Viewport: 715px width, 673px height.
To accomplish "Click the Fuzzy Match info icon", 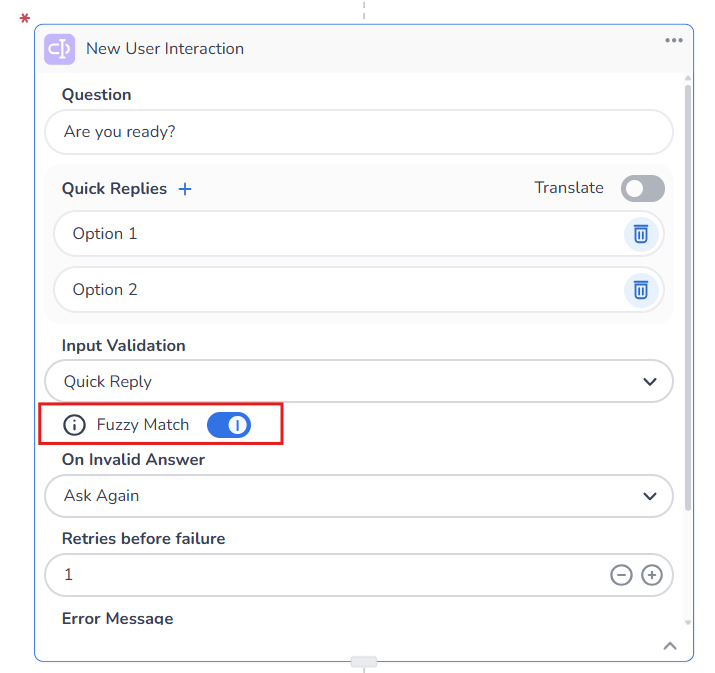I will (x=75, y=425).
